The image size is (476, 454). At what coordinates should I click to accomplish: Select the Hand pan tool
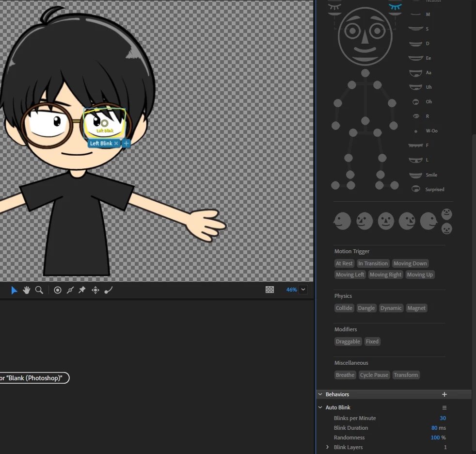tap(26, 290)
